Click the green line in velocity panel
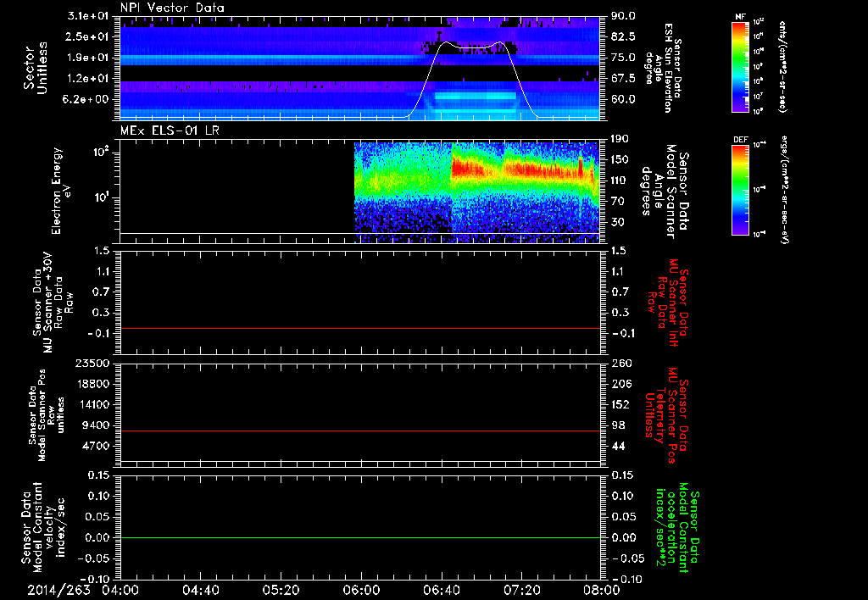The height and width of the screenshot is (600, 868). (359, 537)
